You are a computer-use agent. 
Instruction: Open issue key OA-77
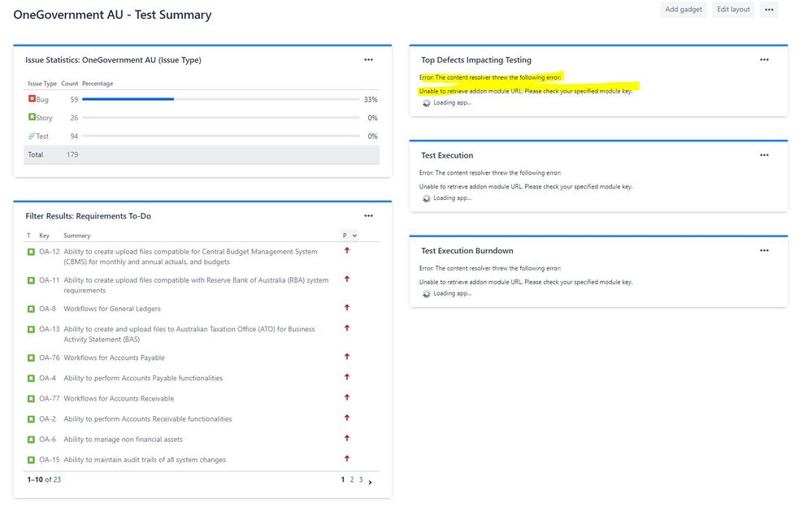tap(50, 399)
